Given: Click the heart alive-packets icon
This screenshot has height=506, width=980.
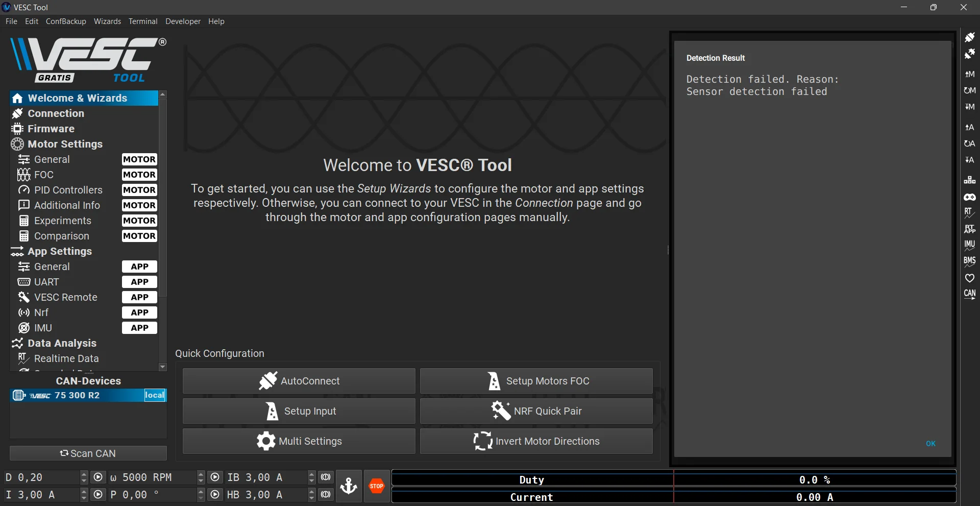Looking at the screenshot, I should pyautogui.click(x=969, y=278).
